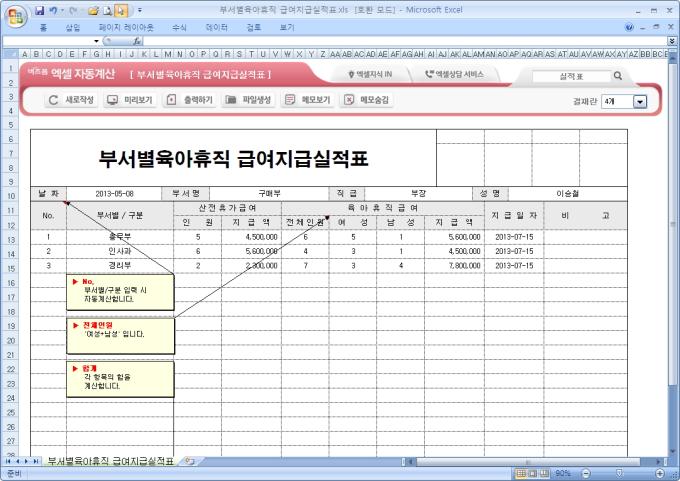
Task: Click the horizontal scrollbar thumb
Action: point(527,462)
